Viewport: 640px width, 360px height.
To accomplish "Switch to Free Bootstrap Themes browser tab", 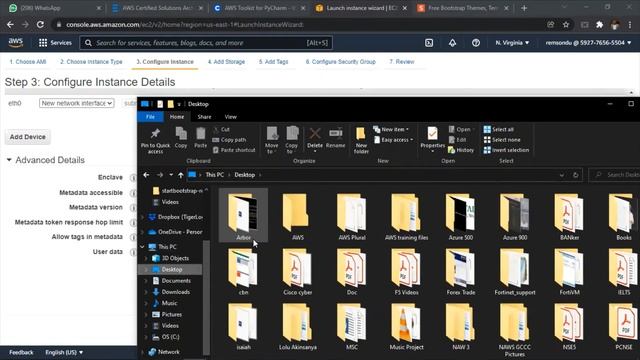I will click(x=463, y=8).
